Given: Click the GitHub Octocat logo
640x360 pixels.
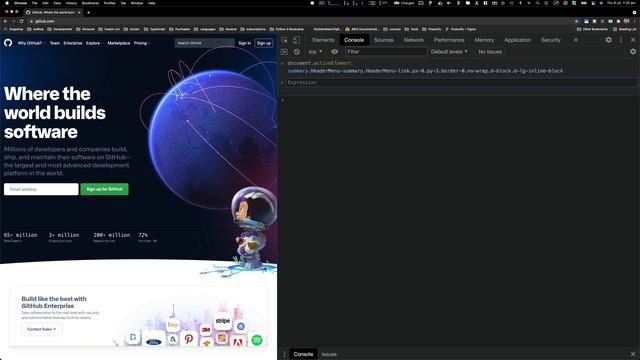Looking at the screenshot, I should click(8, 43).
